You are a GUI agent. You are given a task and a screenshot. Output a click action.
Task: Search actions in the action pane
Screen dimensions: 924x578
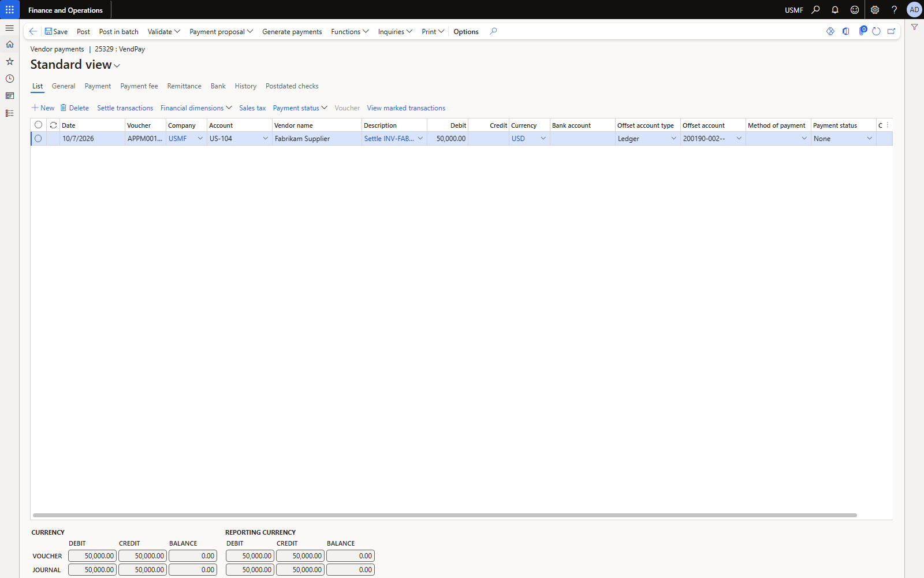pyautogui.click(x=493, y=31)
